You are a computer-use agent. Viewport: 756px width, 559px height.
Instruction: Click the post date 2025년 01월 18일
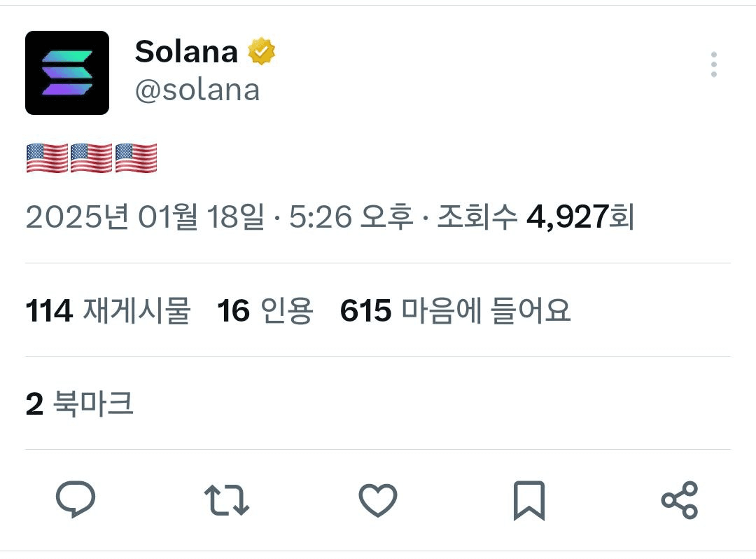[x=145, y=216]
